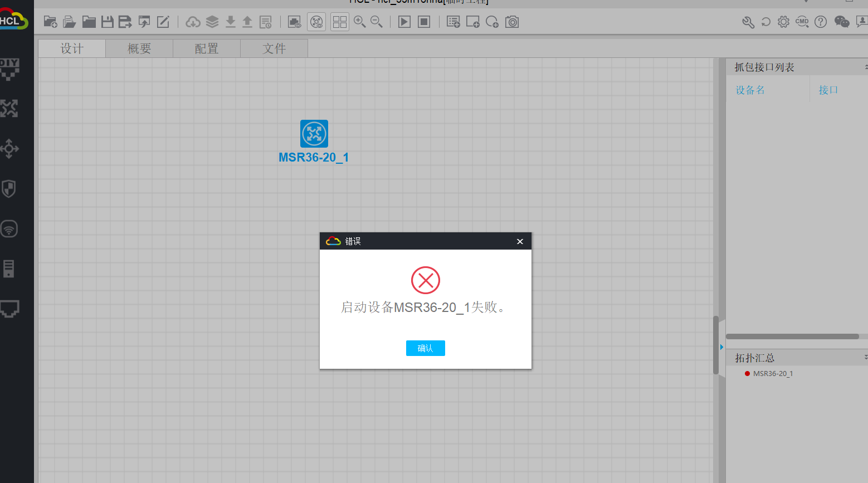Click the horizontal scrollbar in 抓包接口列表 panel

pyautogui.click(x=792, y=336)
